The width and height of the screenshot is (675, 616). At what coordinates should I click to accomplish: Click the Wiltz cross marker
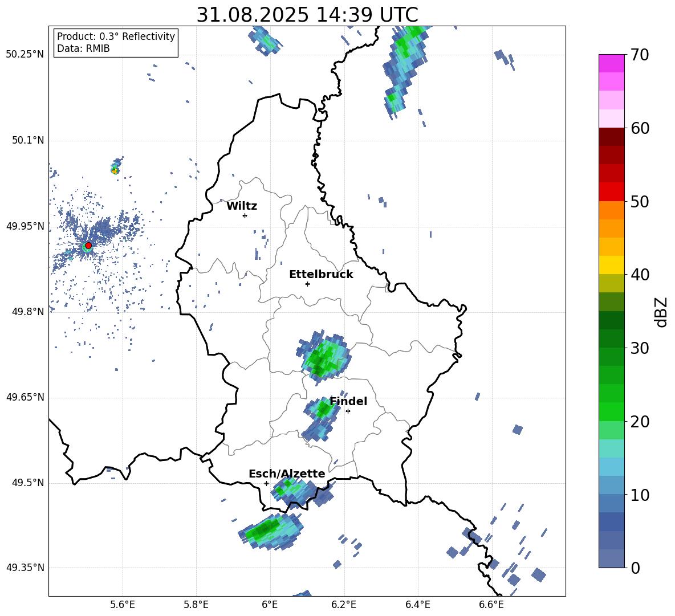245,215
